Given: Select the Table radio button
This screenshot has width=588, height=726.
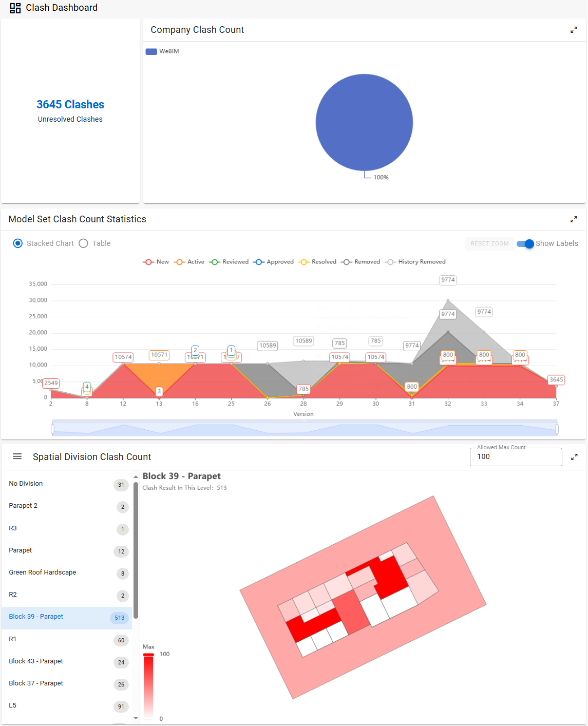Looking at the screenshot, I should [x=83, y=243].
